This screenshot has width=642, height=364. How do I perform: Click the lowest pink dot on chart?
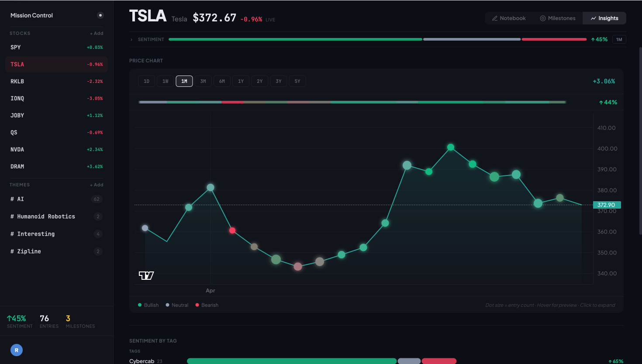298,267
